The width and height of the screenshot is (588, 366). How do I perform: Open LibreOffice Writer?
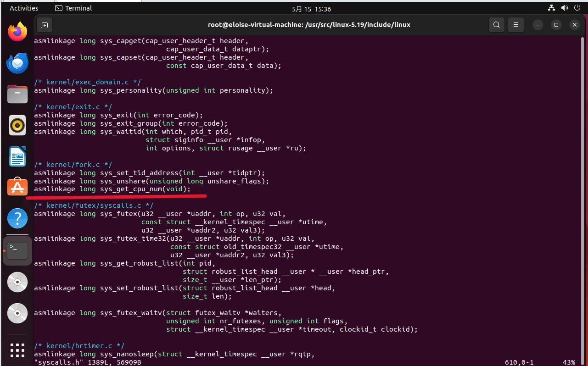(17, 156)
